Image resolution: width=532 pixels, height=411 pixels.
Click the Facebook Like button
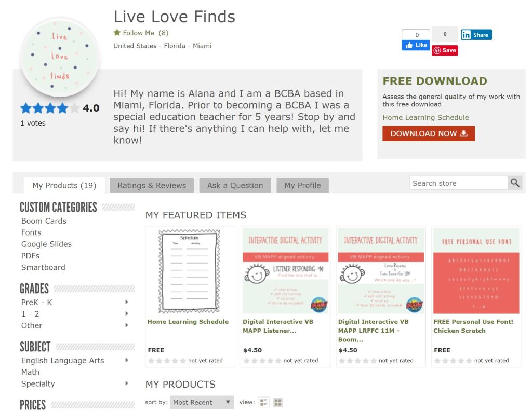point(416,45)
